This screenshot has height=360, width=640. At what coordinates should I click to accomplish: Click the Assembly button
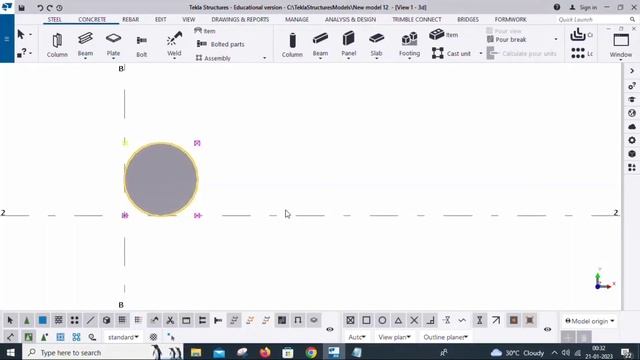tap(213, 58)
